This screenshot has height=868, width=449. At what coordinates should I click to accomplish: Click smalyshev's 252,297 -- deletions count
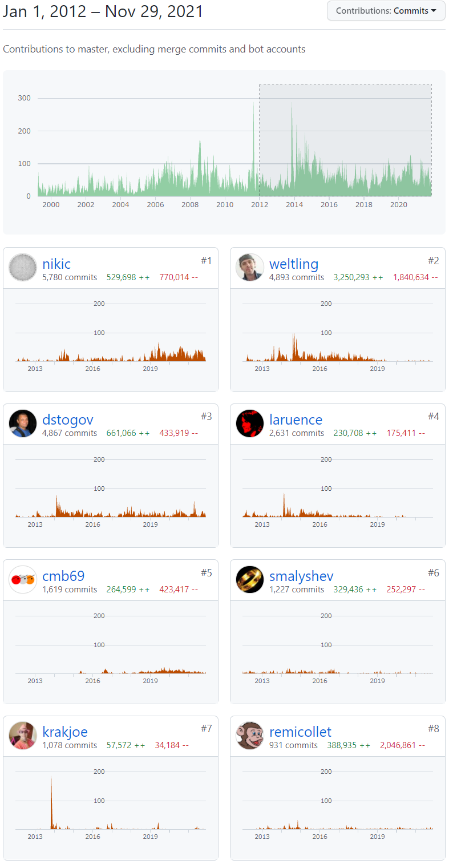[x=406, y=590]
